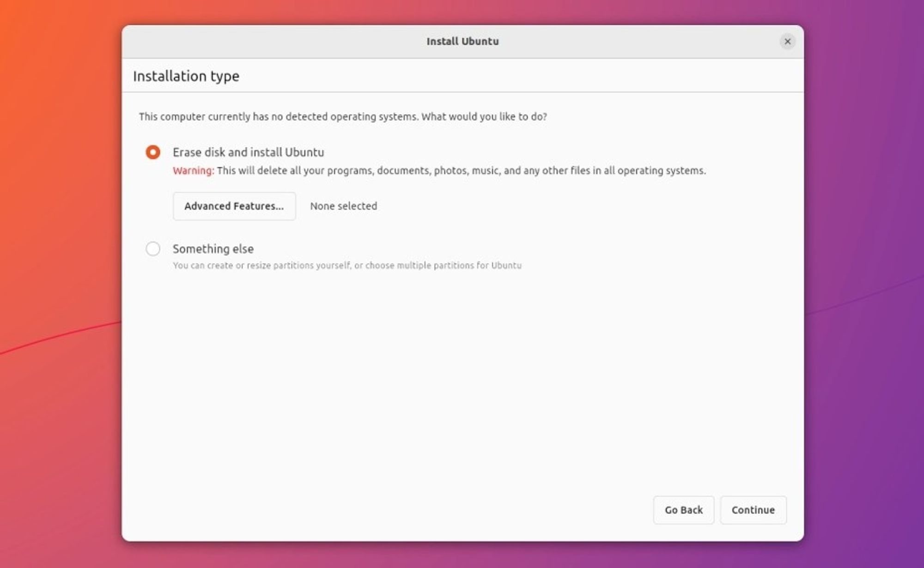
Task: Return to previous screen using Go Back
Action: point(683,510)
